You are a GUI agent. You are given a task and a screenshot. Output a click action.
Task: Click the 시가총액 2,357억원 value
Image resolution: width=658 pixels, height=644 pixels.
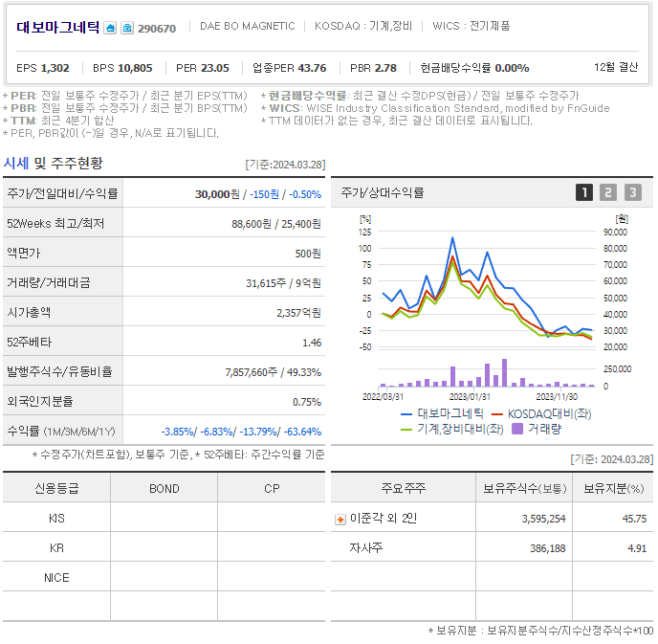click(x=298, y=313)
